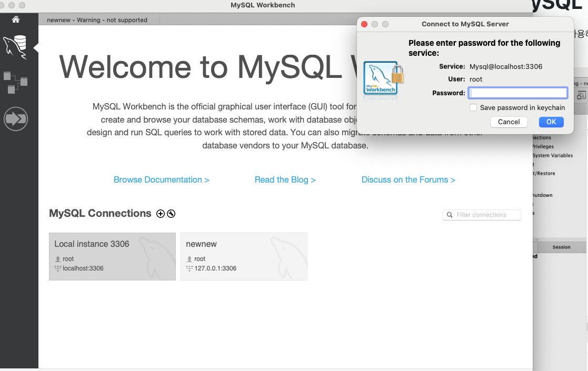Click the search magnifier in Filter connections
This screenshot has width=588, height=371.
[x=450, y=215]
